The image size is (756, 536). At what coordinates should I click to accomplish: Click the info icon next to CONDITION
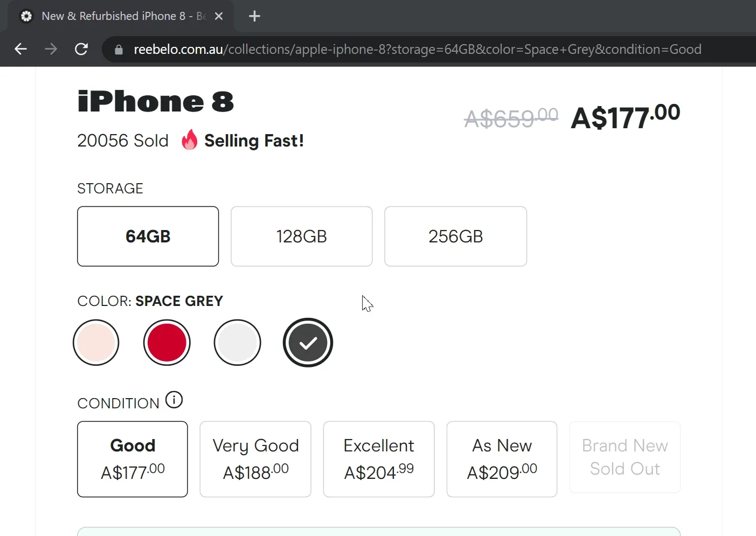point(174,399)
